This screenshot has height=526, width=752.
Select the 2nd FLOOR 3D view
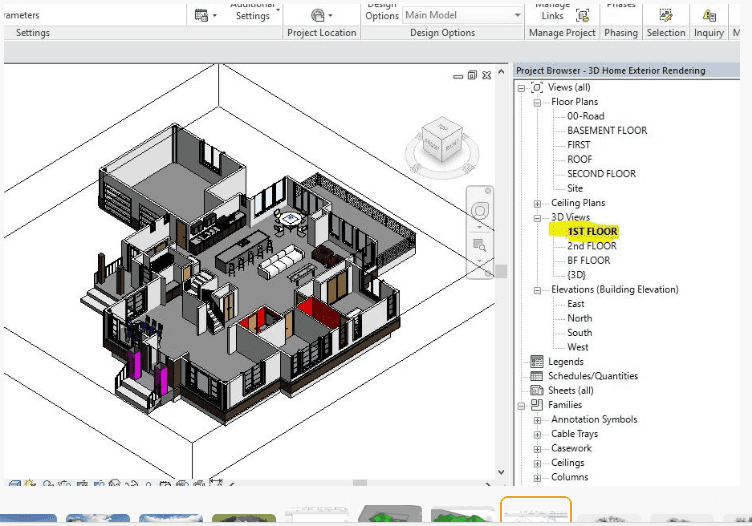click(x=591, y=246)
